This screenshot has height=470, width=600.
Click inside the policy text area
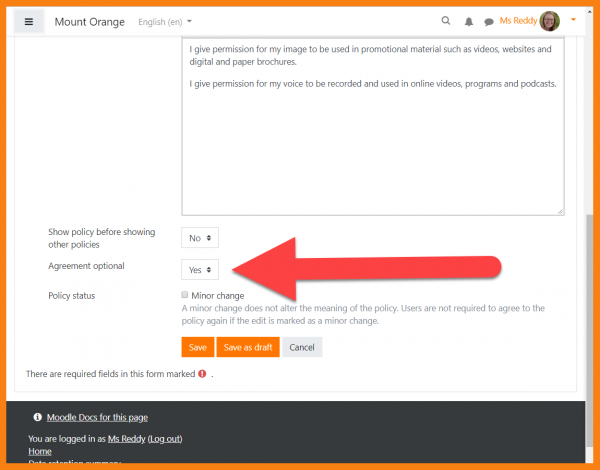point(372,150)
